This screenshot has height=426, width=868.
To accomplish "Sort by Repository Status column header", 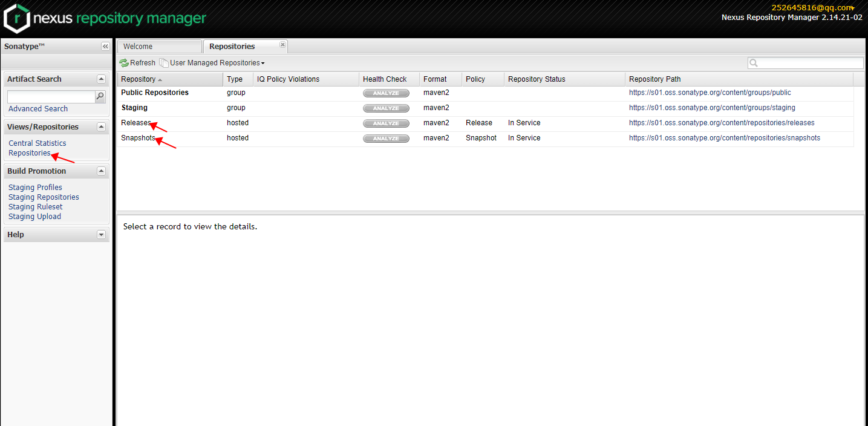I will tap(564, 79).
